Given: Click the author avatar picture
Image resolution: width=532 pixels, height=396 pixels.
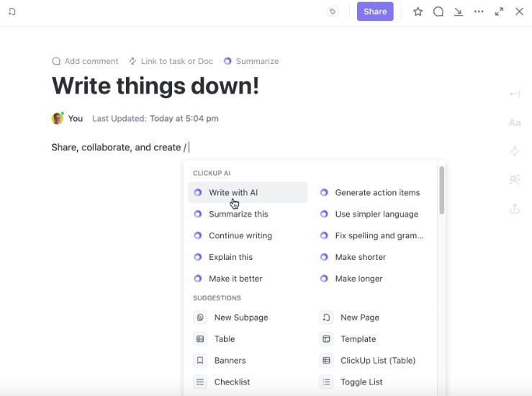Looking at the screenshot, I should (x=58, y=118).
